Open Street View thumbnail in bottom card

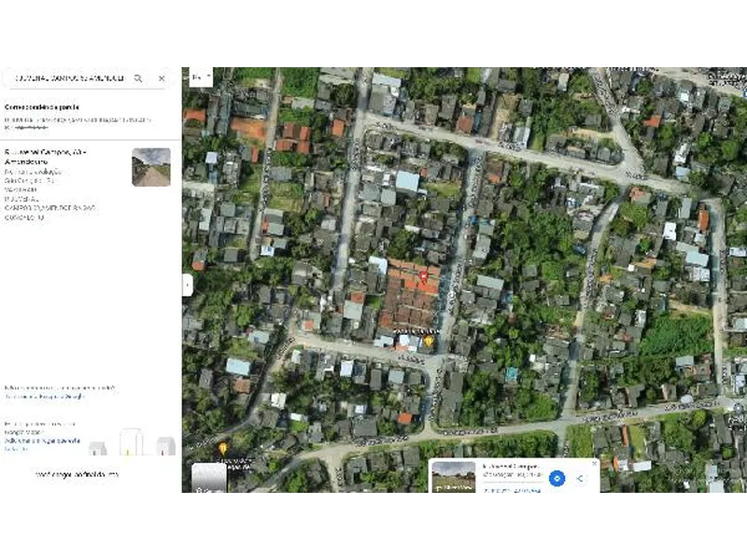click(x=454, y=476)
